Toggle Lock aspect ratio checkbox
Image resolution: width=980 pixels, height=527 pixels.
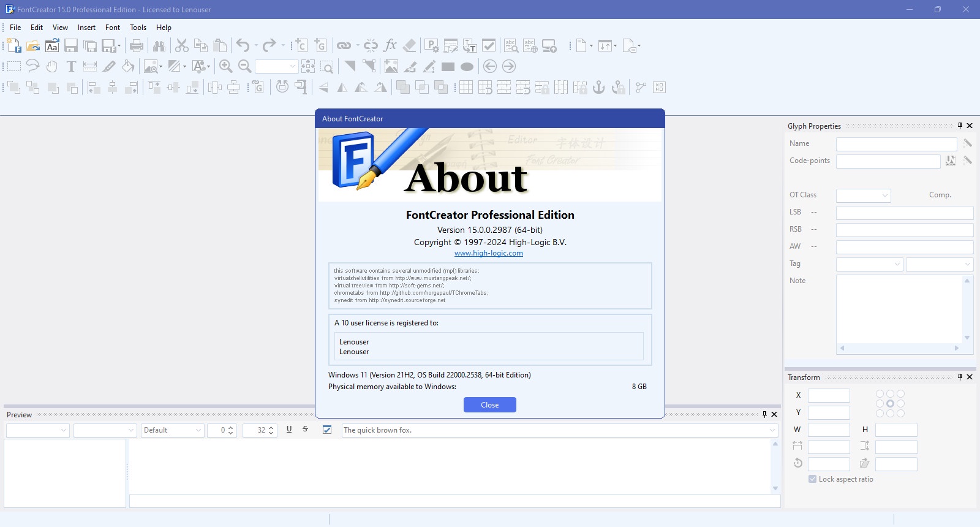click(x=812, y=479)
